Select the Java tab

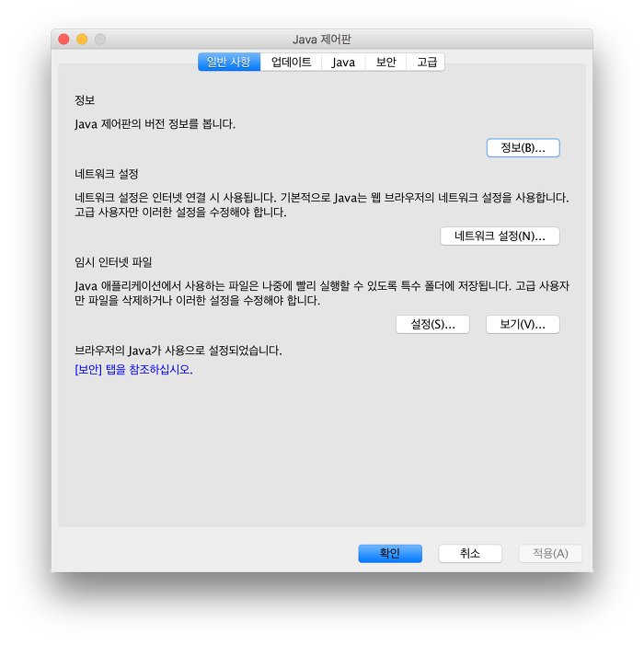pos(343,63)
